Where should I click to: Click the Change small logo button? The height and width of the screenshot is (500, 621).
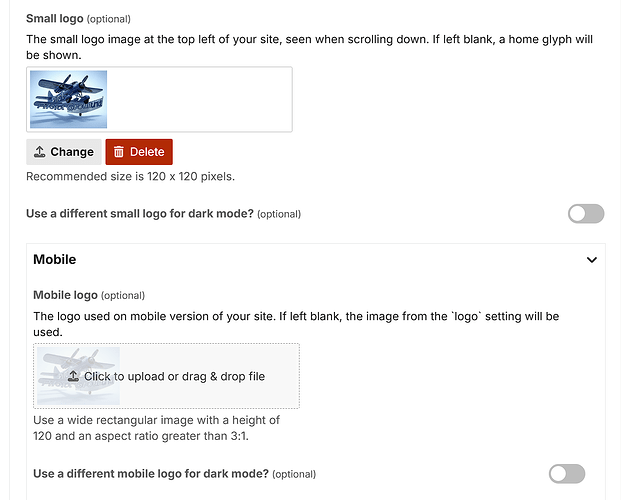point(64,152)
